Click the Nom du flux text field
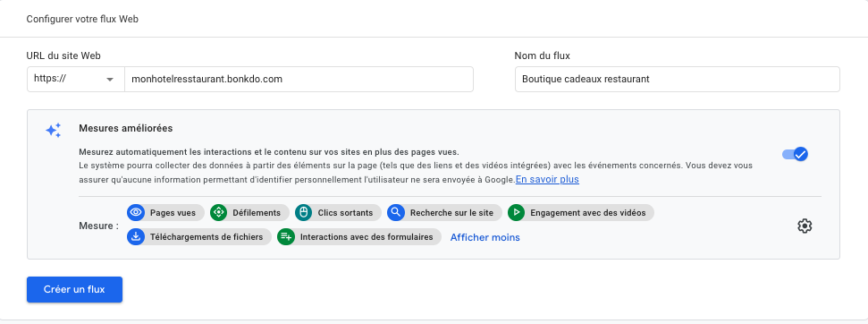This screenshot has width=868, height=324. (x=677, y=79)
